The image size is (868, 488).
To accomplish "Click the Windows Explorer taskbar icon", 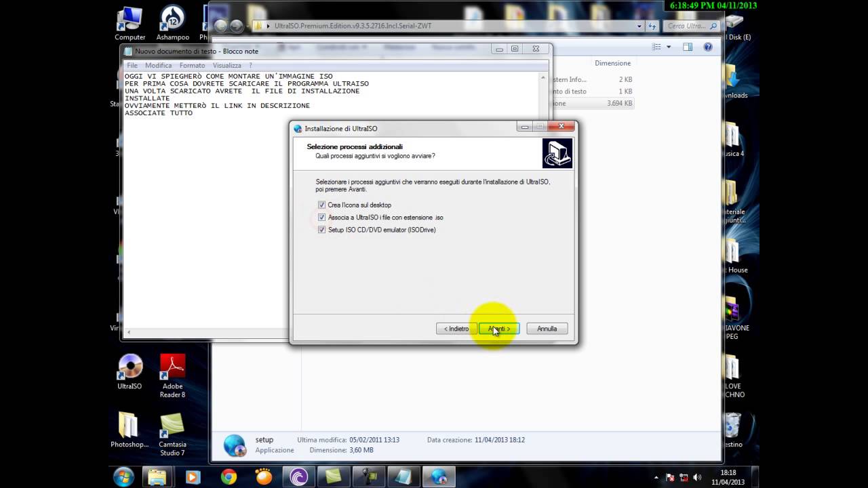I will pyautogui.click(x=157, y=477).
